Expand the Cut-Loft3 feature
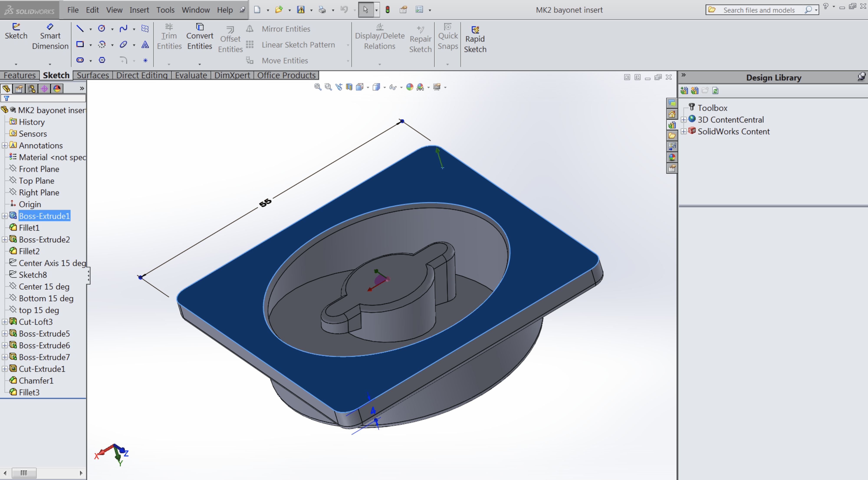 (x=5, y=322)
